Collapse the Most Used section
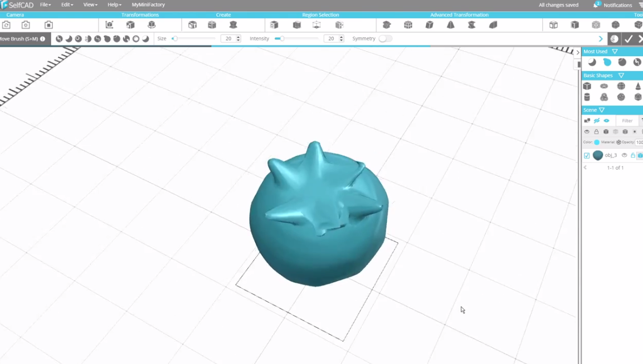 615,52
